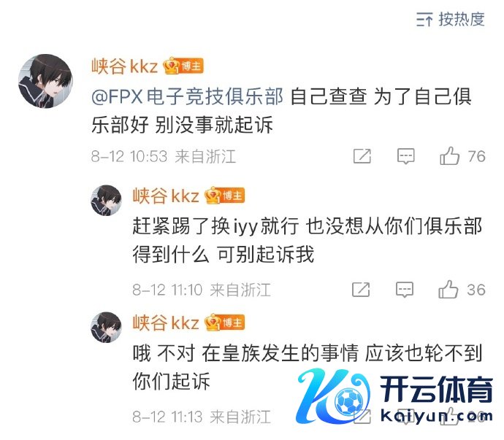Click the 开云体育 kaiyun.com watermark logo
504x440 pixels.
pos(394,397)
